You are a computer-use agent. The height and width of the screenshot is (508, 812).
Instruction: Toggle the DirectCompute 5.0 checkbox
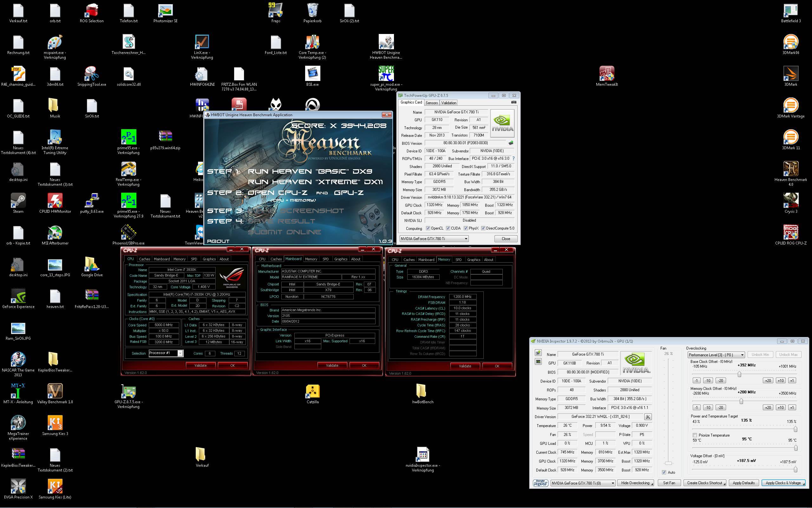[483, 229]
